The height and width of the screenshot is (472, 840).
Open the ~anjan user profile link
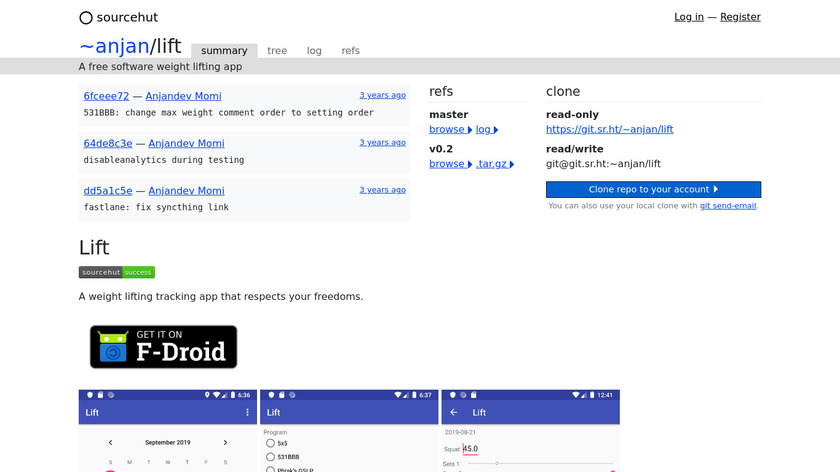[x=114, y=46]
